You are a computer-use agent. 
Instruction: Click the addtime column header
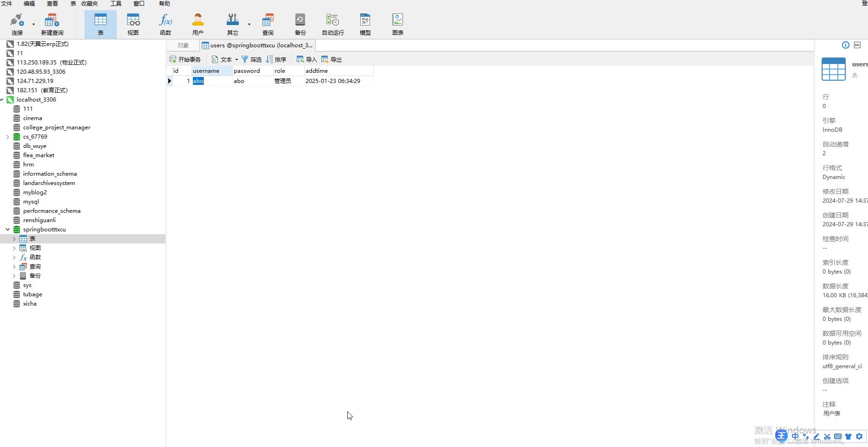click(x=338, y=71)
